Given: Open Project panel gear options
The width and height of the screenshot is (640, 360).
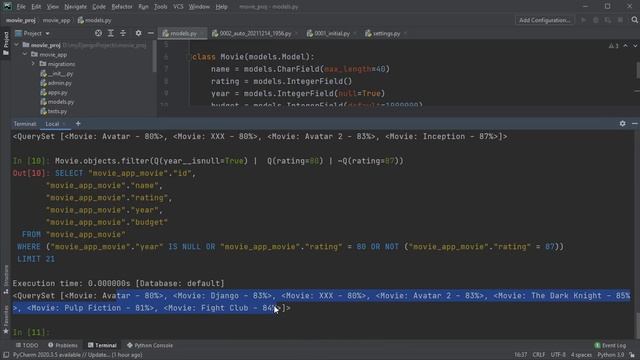Looking at the screenshot, I should (138, 33).
